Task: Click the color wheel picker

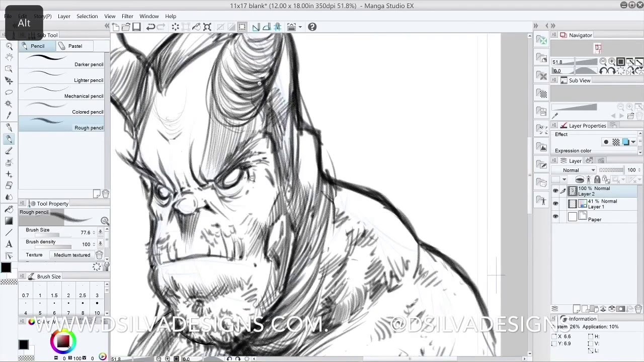Action: point(63,342)
